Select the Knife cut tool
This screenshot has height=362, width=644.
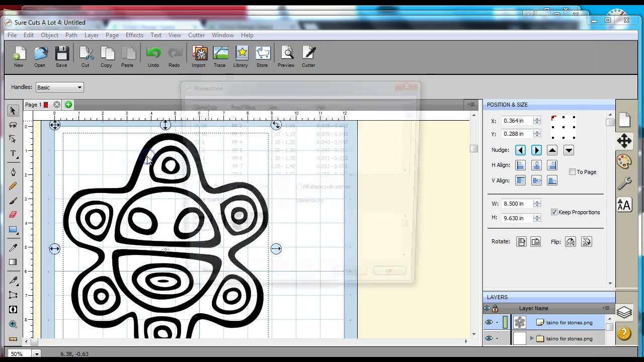[13, 281]
